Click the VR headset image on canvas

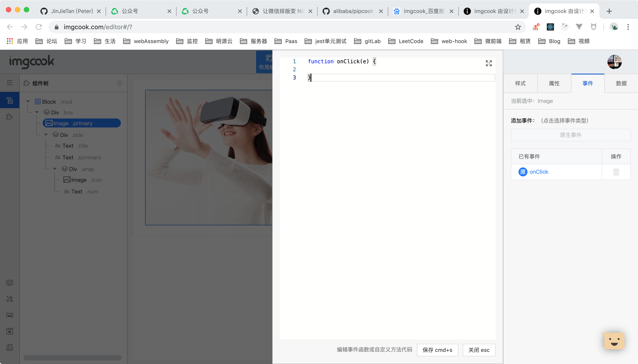(x=209, y=158)
